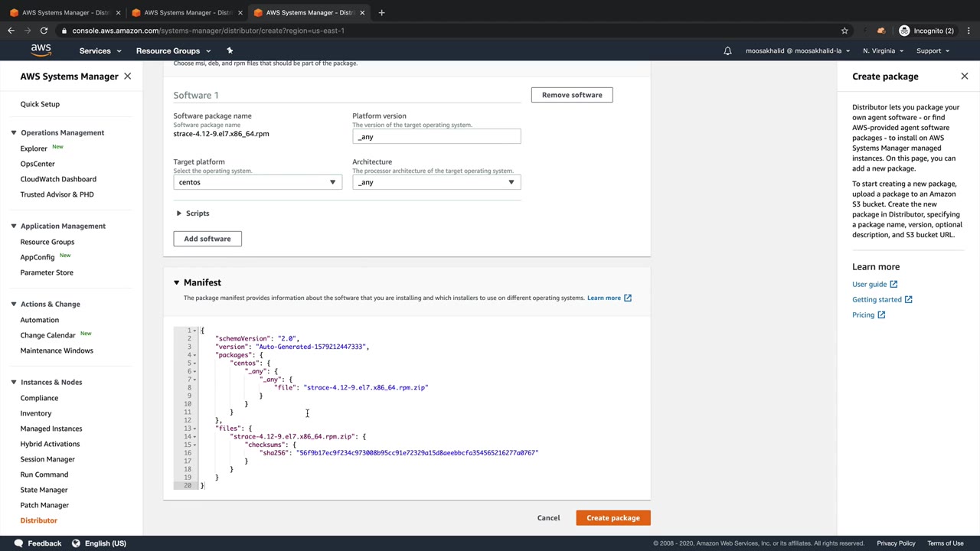Open a new browser tab
Image resolution: width=980 pixels, height=551 pixels.
(381, 12)
